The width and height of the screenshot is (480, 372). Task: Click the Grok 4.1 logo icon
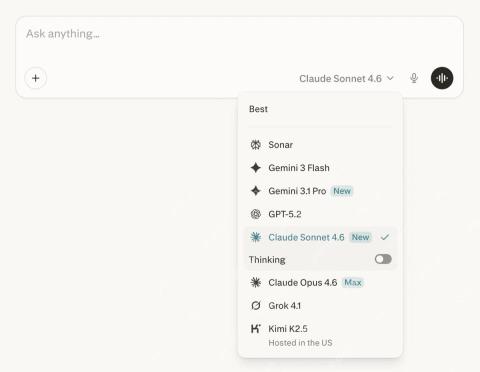point(256,306)
